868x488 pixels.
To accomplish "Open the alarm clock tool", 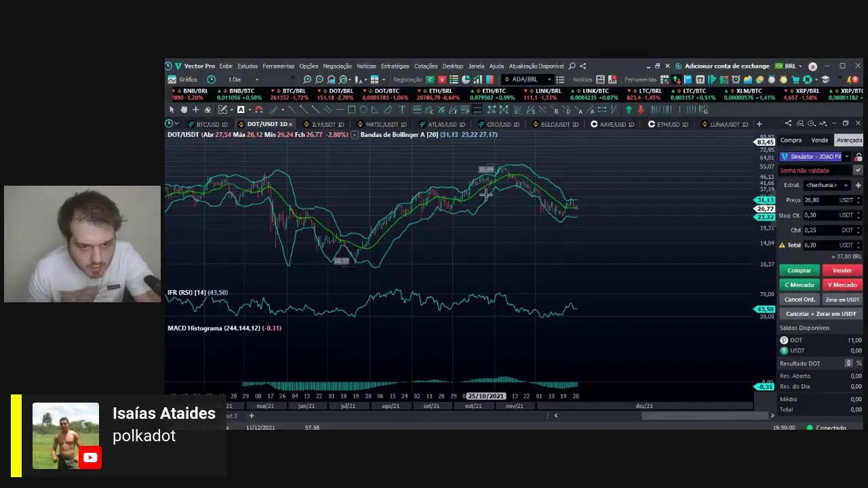I will [x=736, y=79].
